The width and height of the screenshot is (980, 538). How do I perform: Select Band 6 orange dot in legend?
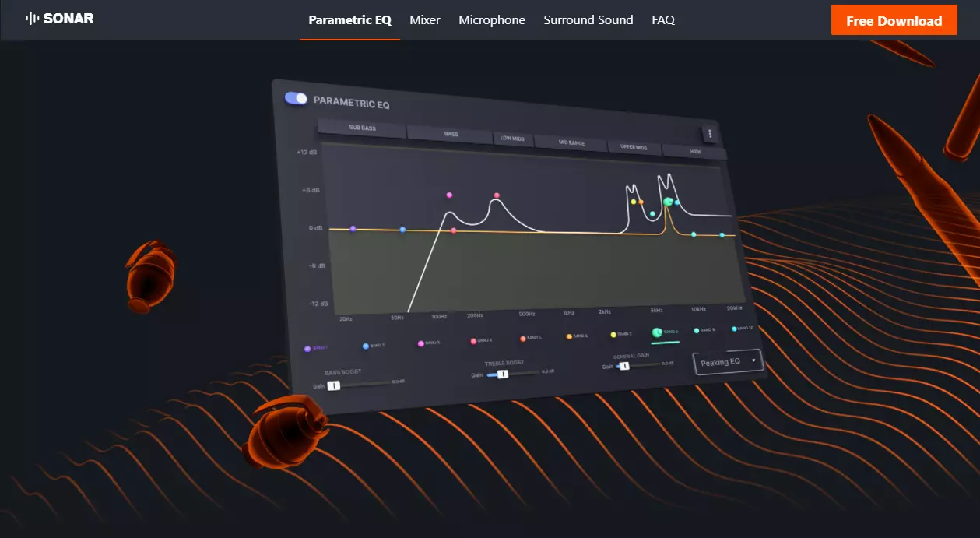[x=569, y=336]
